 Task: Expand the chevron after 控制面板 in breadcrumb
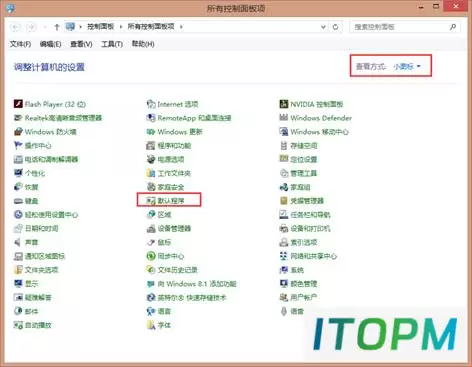(x=121, y=27)
